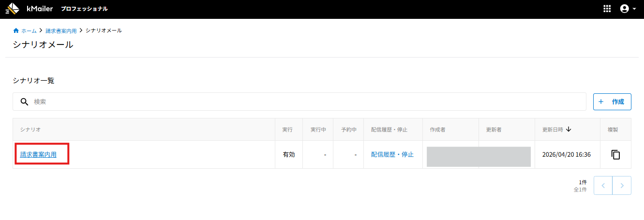
Task: Click the magnifier search icon
Action: click(x=24, y=102)
